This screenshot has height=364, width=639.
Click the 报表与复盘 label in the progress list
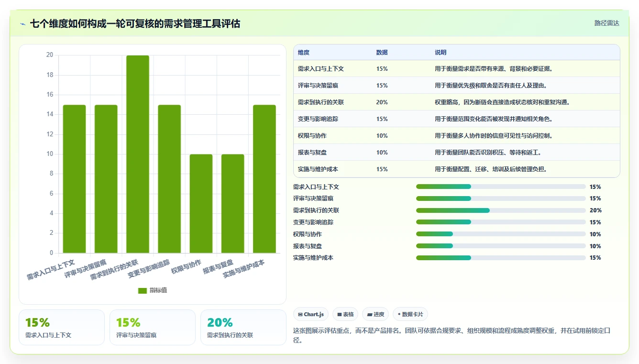[308, 246]
